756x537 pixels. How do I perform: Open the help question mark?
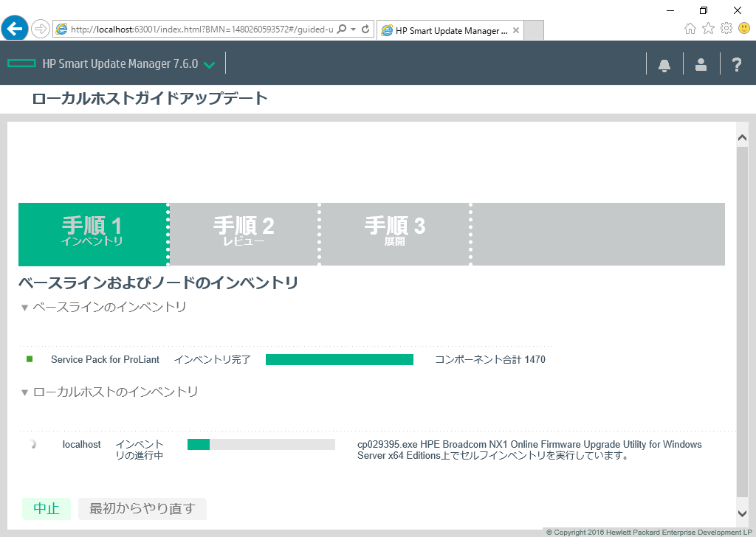[737, 64]
